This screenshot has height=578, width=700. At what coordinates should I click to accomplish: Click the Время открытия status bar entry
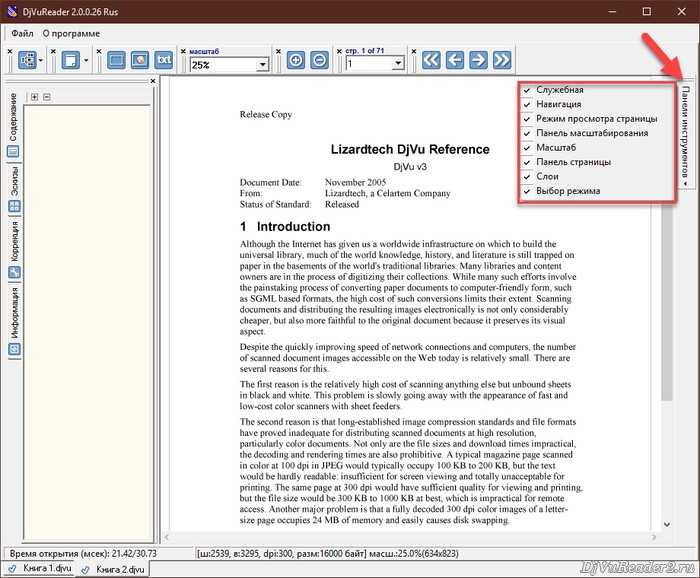(x=83, y=553)
